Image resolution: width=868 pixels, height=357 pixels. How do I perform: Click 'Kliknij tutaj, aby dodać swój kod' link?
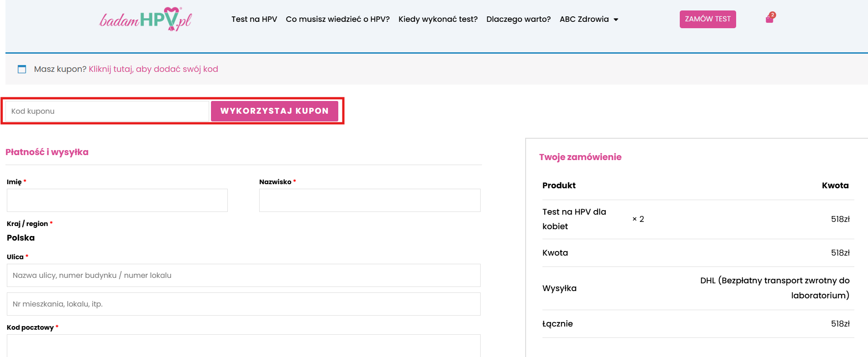pos(153,69)
